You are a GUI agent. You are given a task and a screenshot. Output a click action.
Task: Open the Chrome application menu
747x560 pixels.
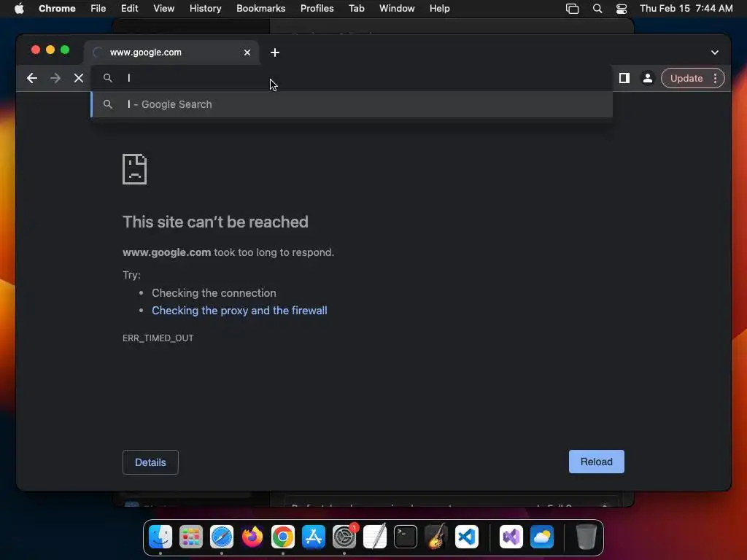point(57,9)
